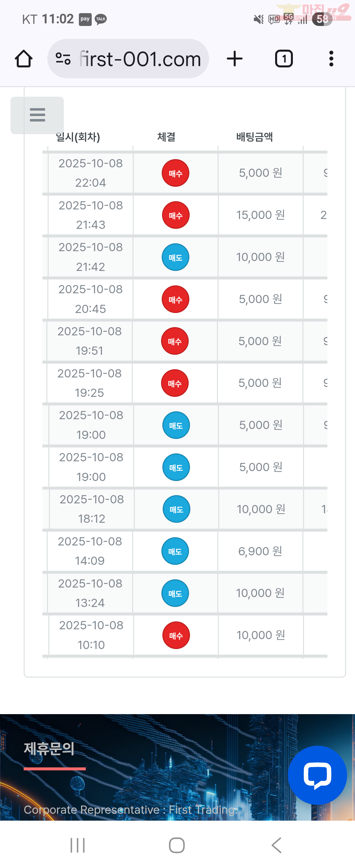This screenshot has height=868, width=355.
Task: Expand the hamburger navigation menu
Action: 37,115
